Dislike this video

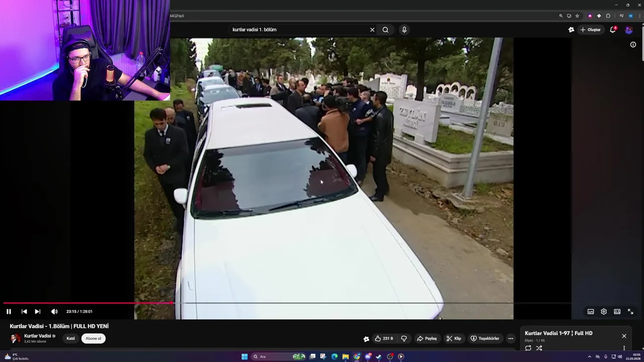[x=404, y=338]
